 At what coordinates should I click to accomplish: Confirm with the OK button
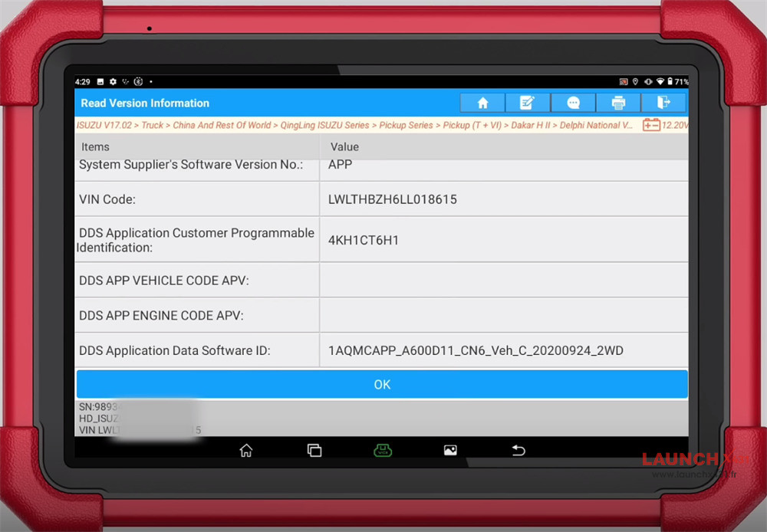pos(382,384)
